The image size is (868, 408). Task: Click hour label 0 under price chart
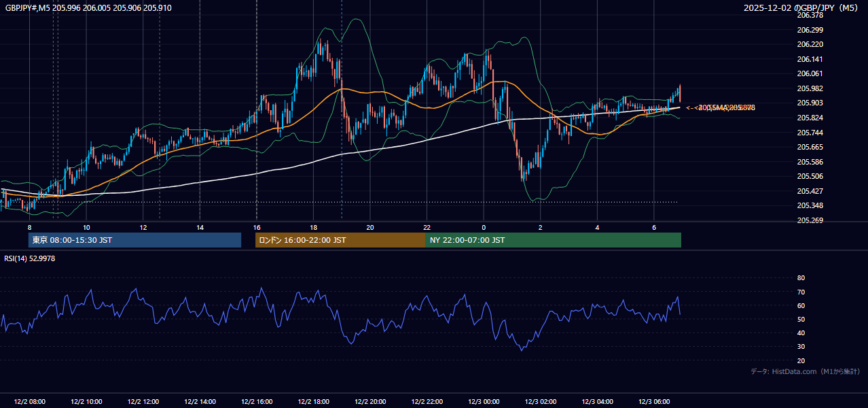pos(484,227)
